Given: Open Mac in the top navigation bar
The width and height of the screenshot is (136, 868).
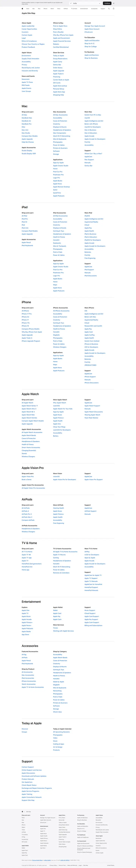Looking at the screenshot, I should click(33, 9).
